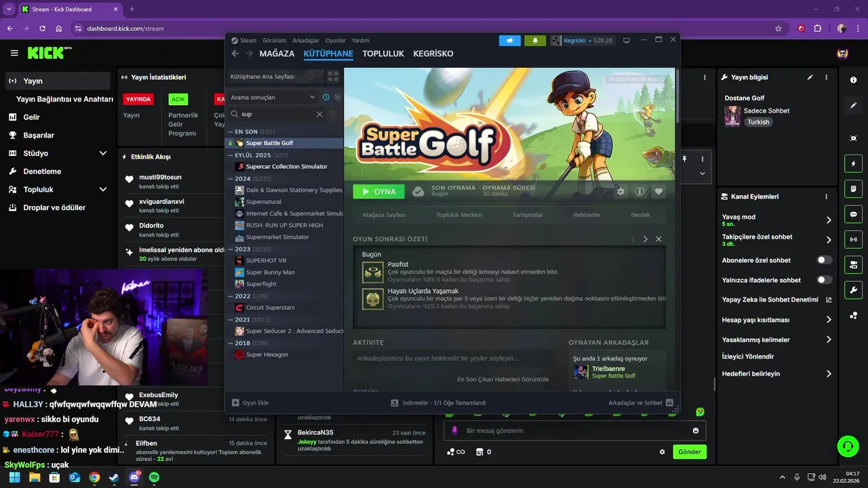Open Yardım menu in Steam
Screen dimensions: 868x488
[361, 41]
